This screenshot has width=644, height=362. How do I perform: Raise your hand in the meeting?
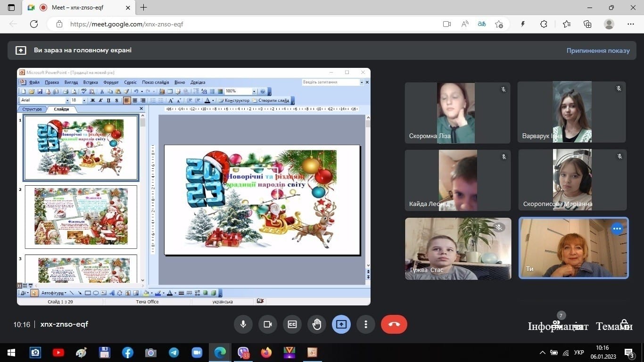[x=317, y=324]
